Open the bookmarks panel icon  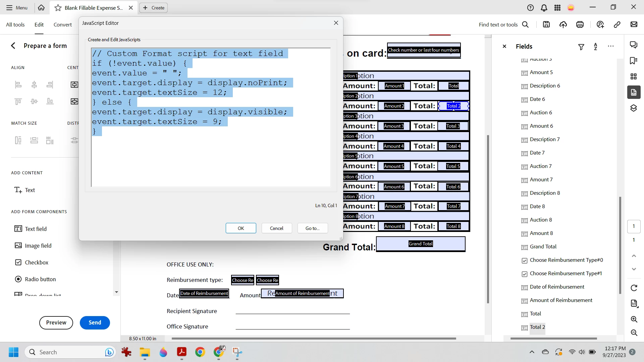(x=634, y=61)
